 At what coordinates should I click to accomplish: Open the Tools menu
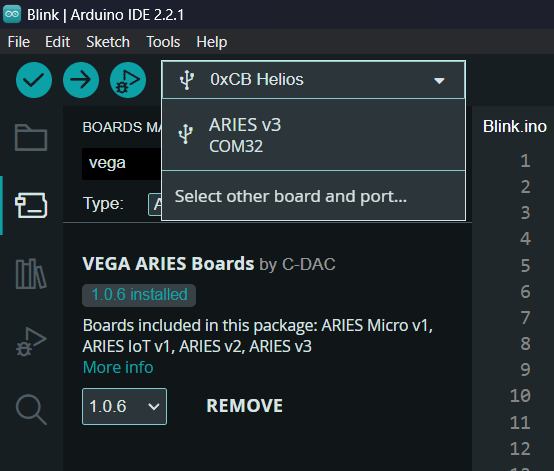(x=163, y=42)
